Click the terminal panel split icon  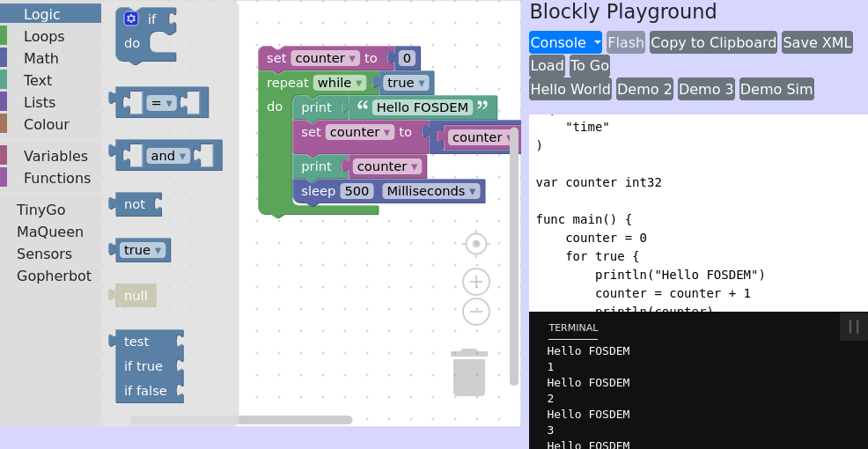coord(853,327)
